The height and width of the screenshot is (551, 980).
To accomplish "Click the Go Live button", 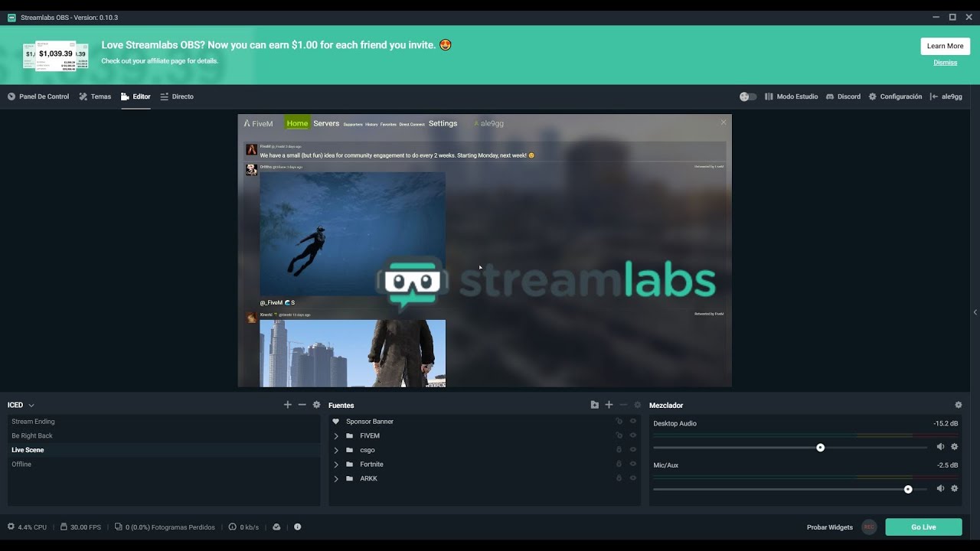I will [x=923, y=527].
